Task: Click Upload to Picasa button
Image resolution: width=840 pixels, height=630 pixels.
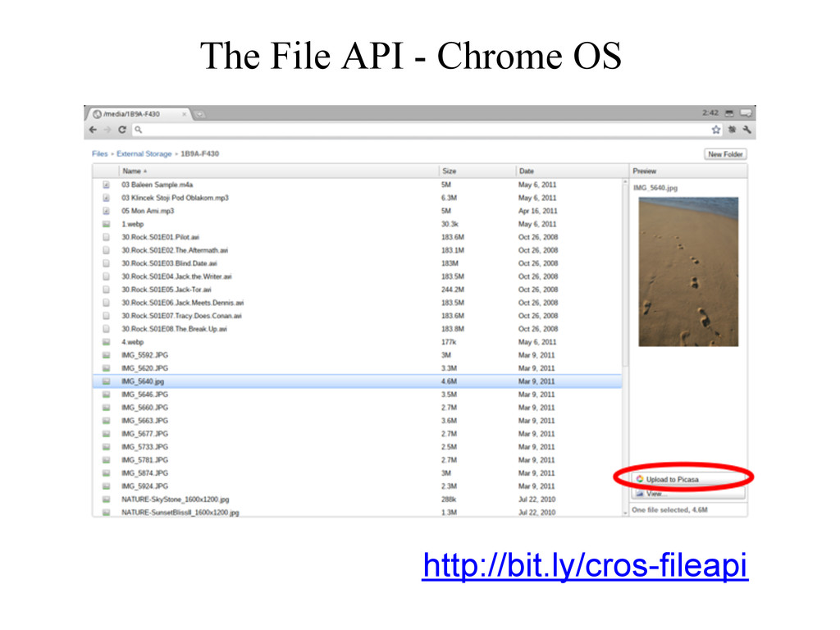Action: coord(689,479)
